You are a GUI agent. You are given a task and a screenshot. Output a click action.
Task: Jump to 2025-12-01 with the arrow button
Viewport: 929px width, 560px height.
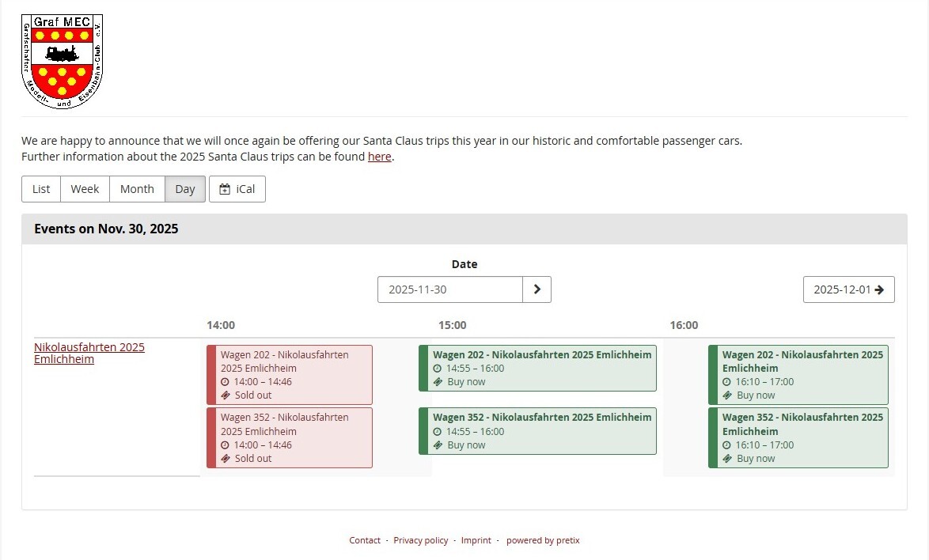pyautogui.click(x=848, y=289)
